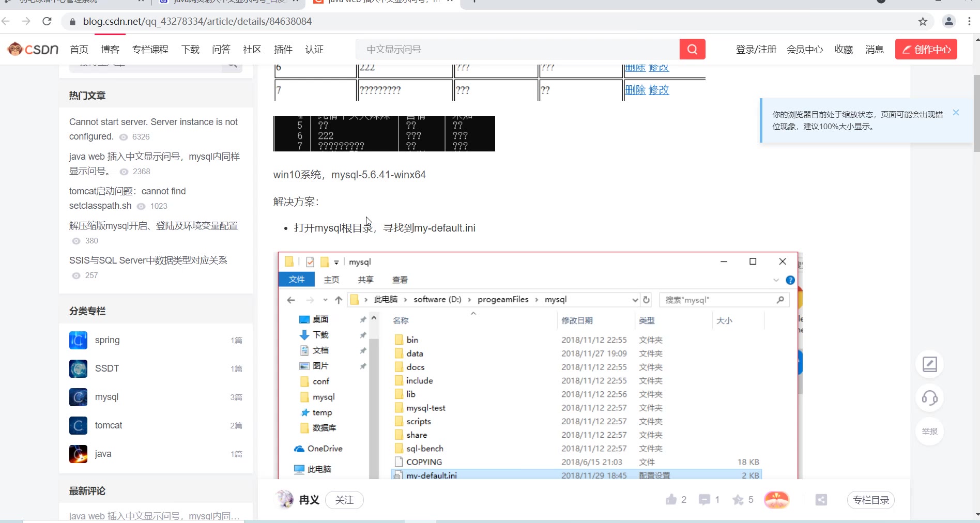Click the 举报 report button

coord(930,432)
